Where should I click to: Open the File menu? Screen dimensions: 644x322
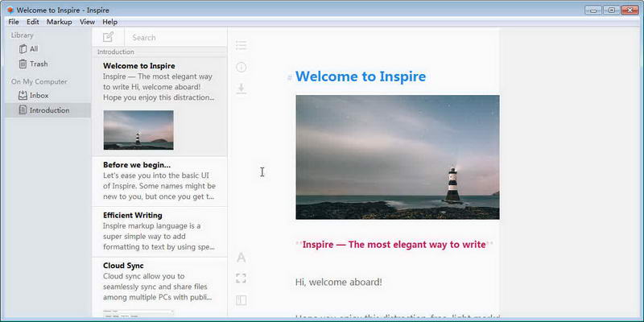tap(14, 22)
